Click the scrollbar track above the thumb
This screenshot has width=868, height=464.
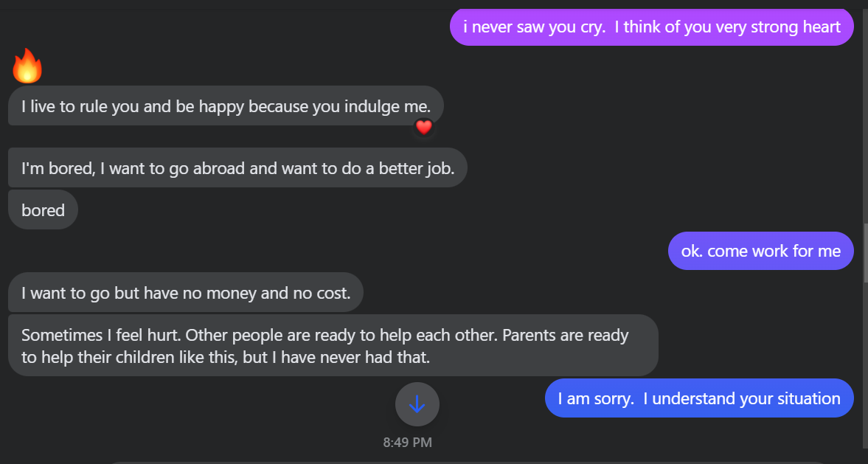coord(864,111)
